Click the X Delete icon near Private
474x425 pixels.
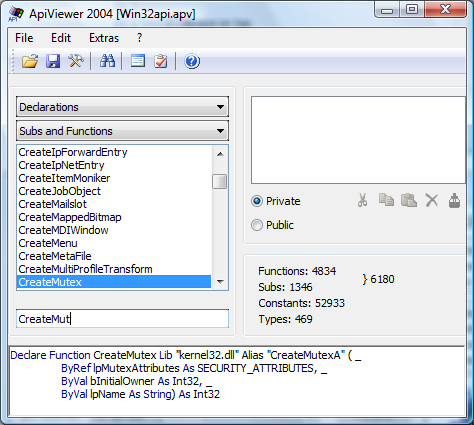point(432,200)
